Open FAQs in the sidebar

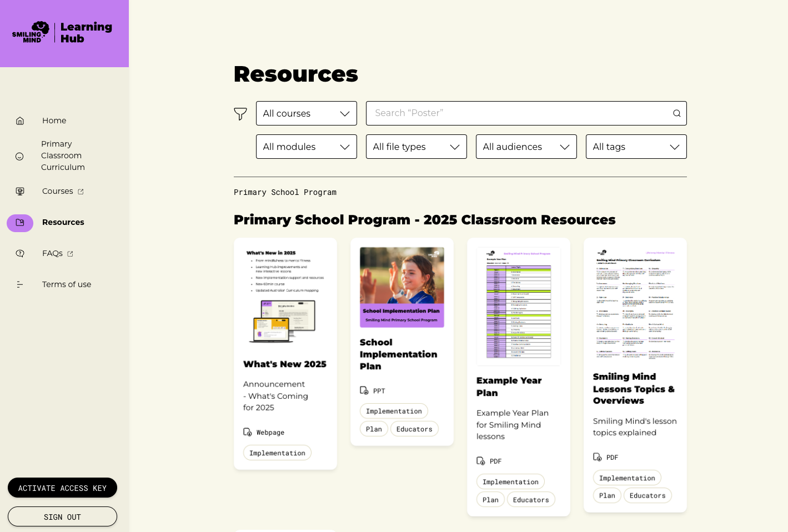[x=52, y=253]
